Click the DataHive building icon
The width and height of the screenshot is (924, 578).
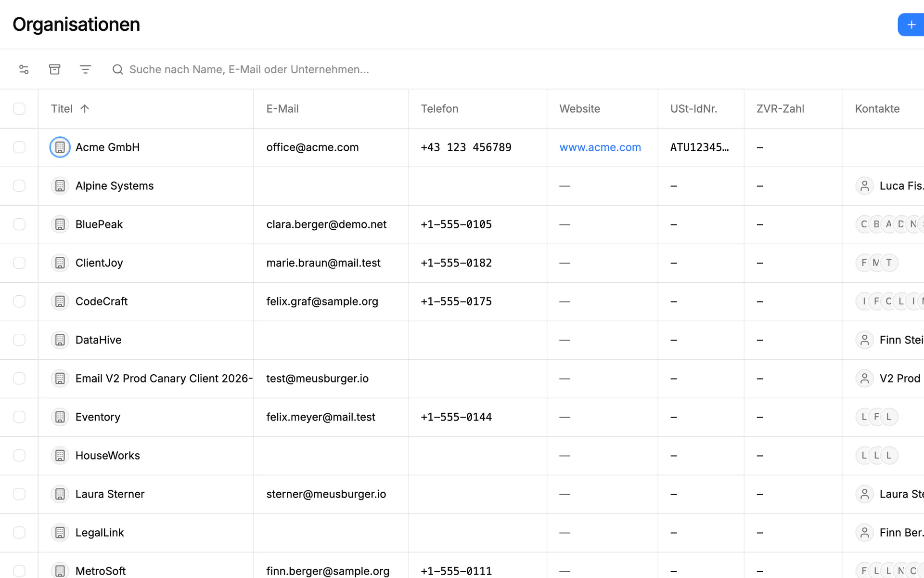click(60, 340)
